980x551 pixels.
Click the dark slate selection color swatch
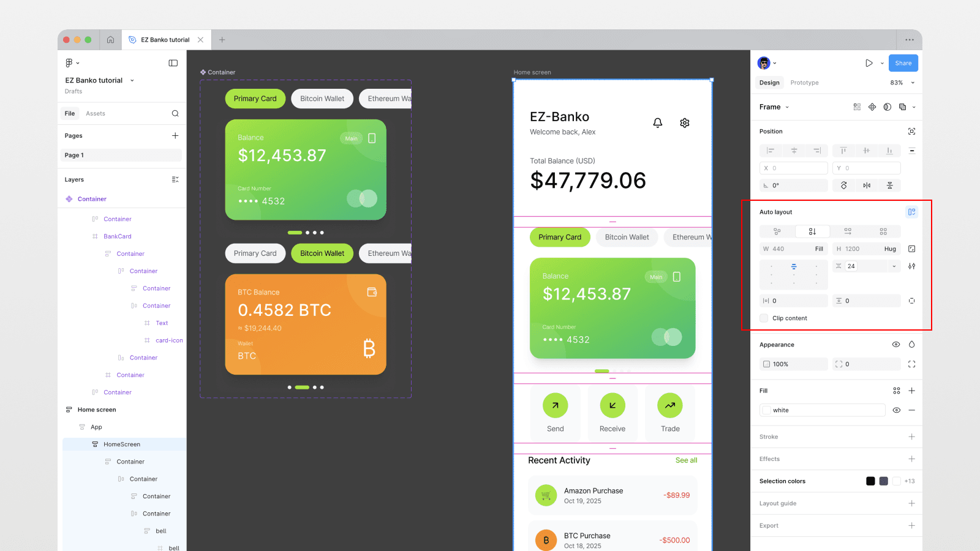coord(883,481)
